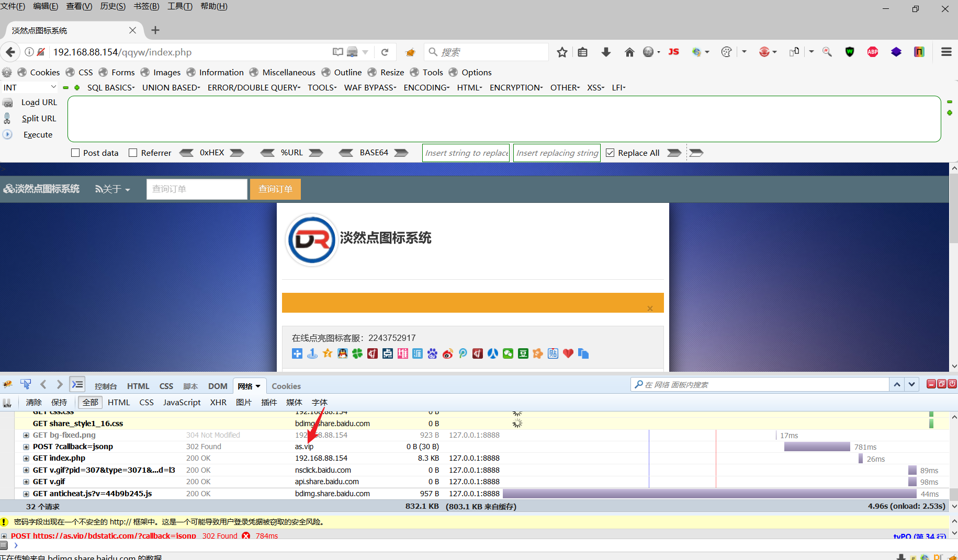This screenshot has width=958, height=560.
Task: Share to WeChat green icon
Action: coord(508,353)
